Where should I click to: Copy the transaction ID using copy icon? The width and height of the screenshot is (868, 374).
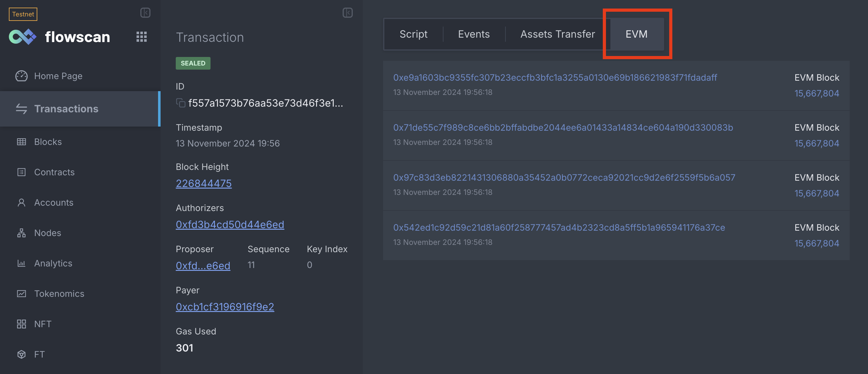click(x=180, y=103)
